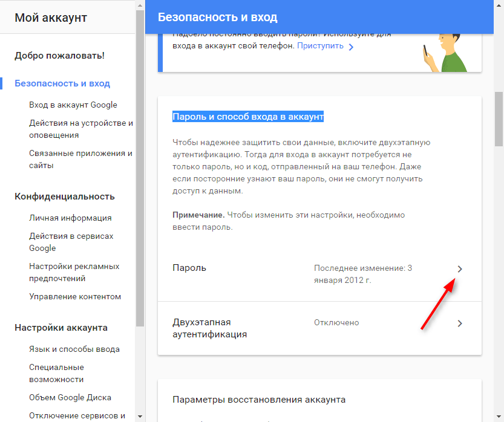Click sidebar scrollbar up arrow
This screenshot has width=504, height=422.
[x=140, y=5]
